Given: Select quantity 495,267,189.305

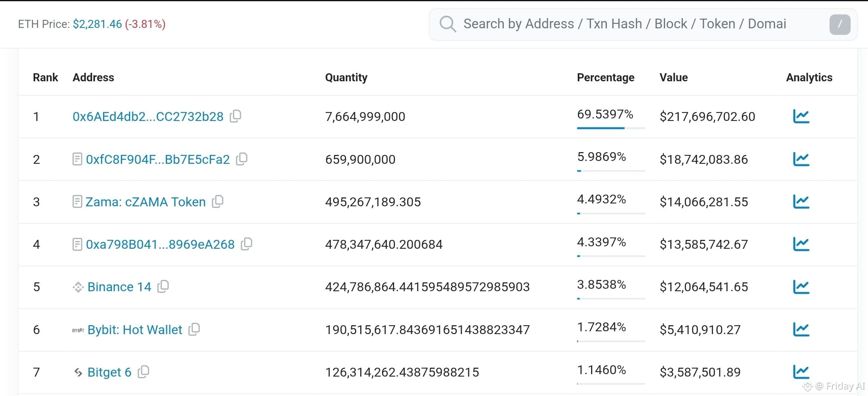Looking at the screenshot, I should [373, 202].
